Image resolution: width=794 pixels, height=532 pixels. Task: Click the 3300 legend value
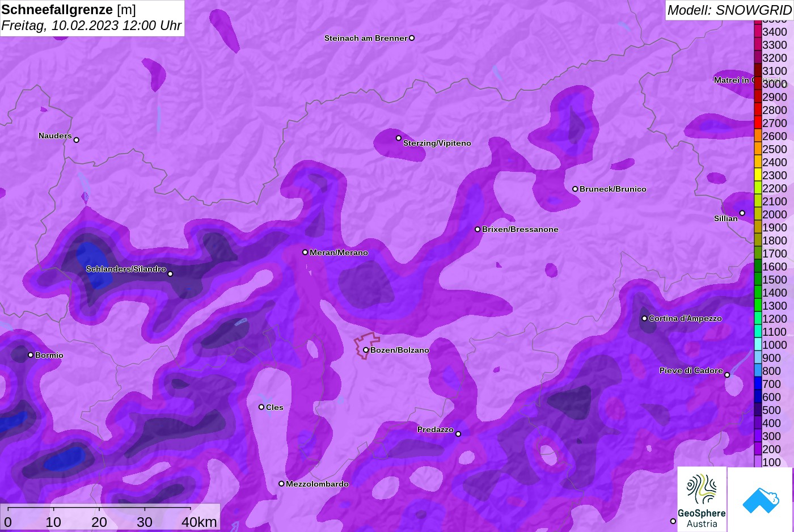(775, 45)
